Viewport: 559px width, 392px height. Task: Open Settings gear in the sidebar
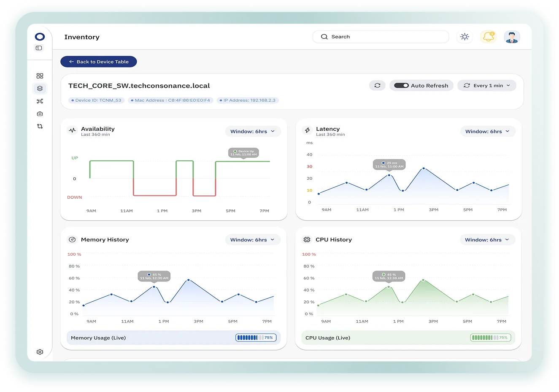[40, 352]
